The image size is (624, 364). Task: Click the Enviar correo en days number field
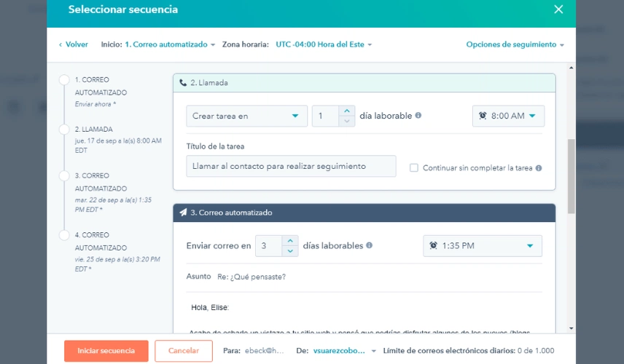(x=268, y=246)
